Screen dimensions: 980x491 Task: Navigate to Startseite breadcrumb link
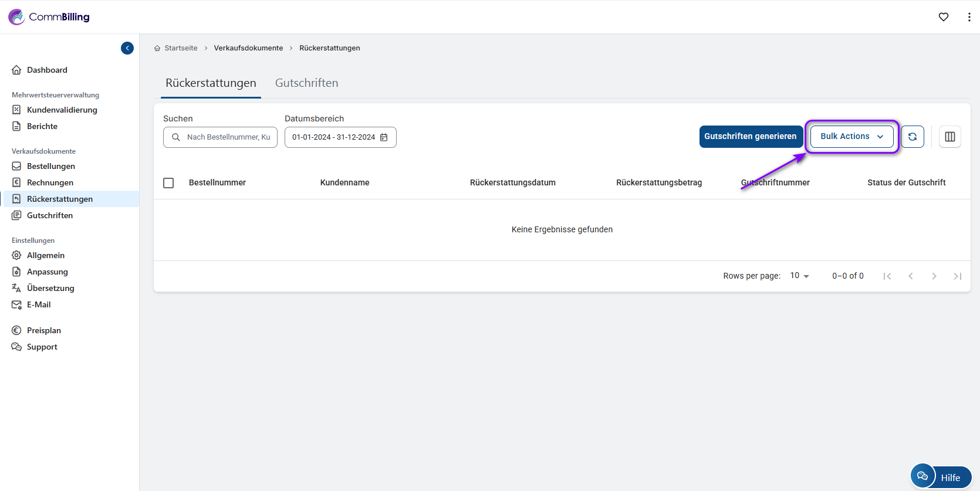(181, 48)
